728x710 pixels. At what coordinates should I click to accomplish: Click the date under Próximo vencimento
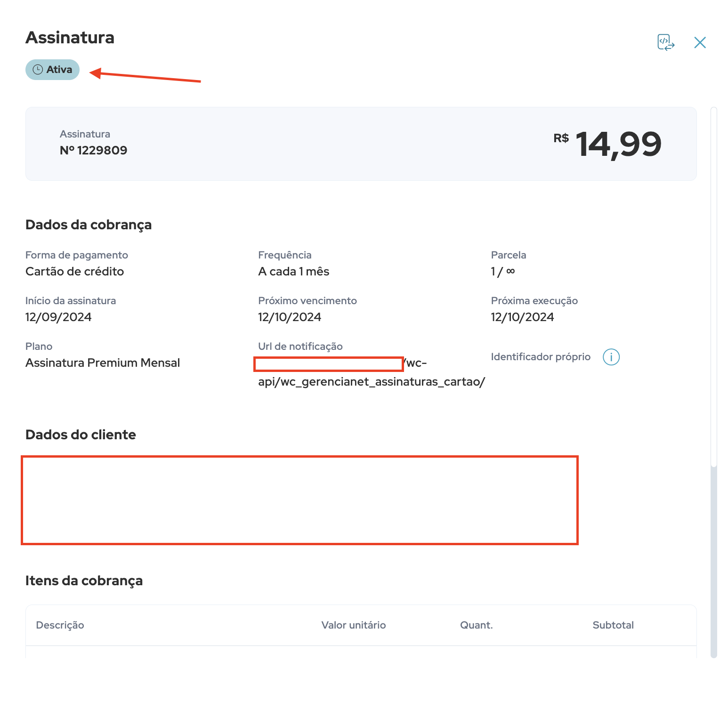coord(290,317)
